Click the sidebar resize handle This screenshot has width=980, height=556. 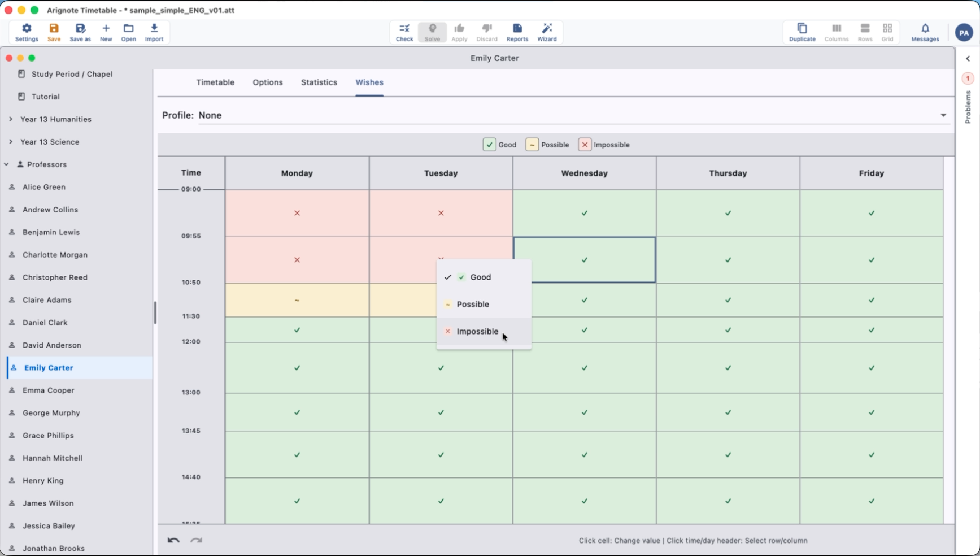pyautogui.click(x=155, y=312)
